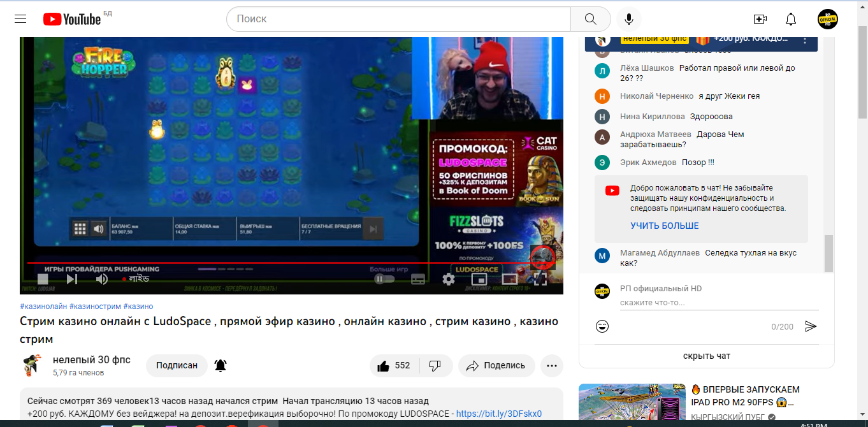The image size is (868, 427).
Task: Open the hamburger guide menu
Action: 20,19
